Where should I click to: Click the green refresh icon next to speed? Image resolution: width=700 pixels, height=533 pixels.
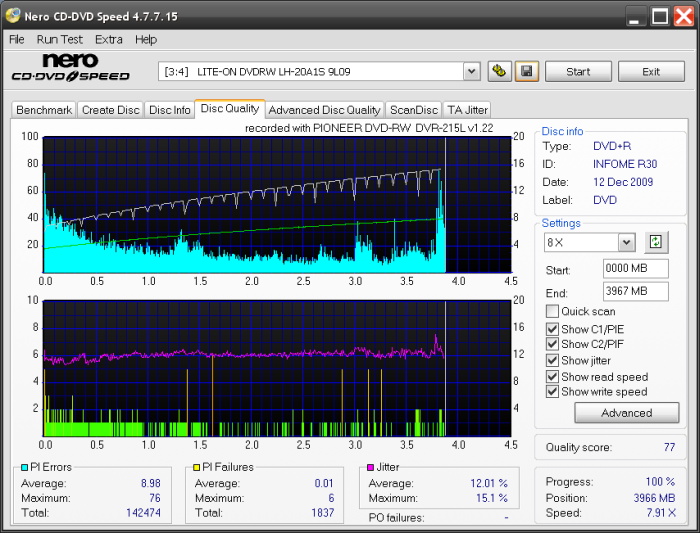click(x=656, y=242)
